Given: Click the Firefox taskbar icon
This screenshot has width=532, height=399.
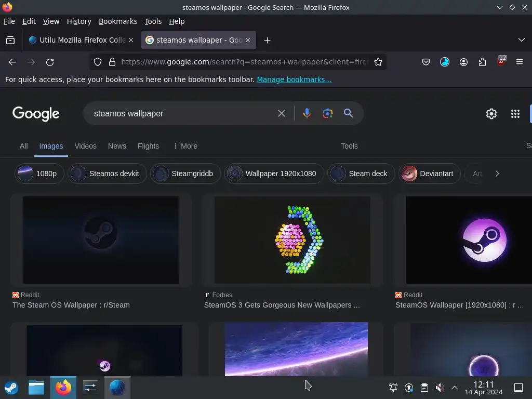Looking at the screenshot, I should (x=63, y=388).
